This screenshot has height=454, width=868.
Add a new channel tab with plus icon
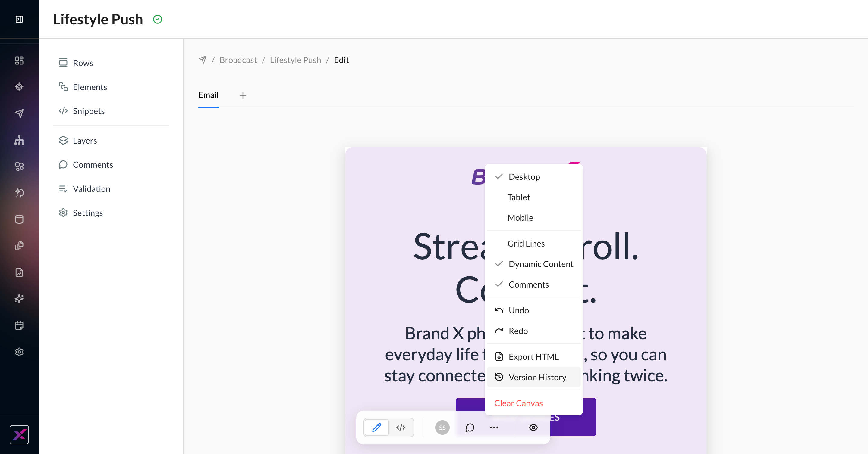coord(243,95)
